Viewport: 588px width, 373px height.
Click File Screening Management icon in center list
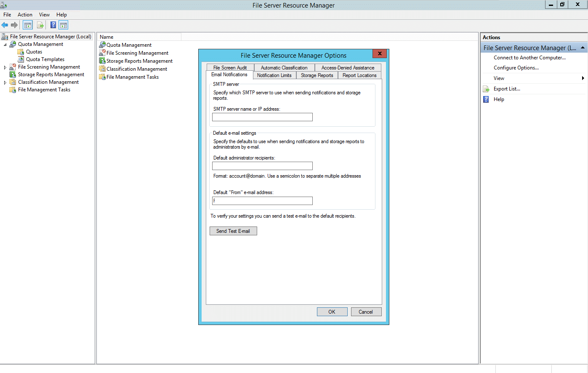pyautogui.click(x=102, y=53)
